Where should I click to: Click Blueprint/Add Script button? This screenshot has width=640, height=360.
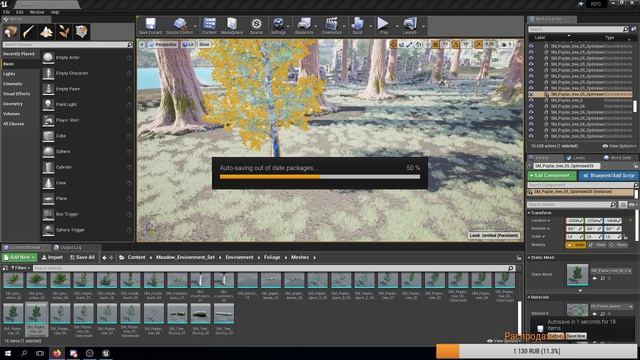[x=608, y=176]
